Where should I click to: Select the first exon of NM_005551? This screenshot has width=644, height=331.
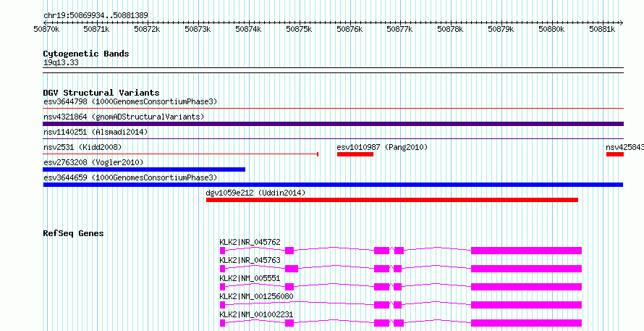(222, 287)
